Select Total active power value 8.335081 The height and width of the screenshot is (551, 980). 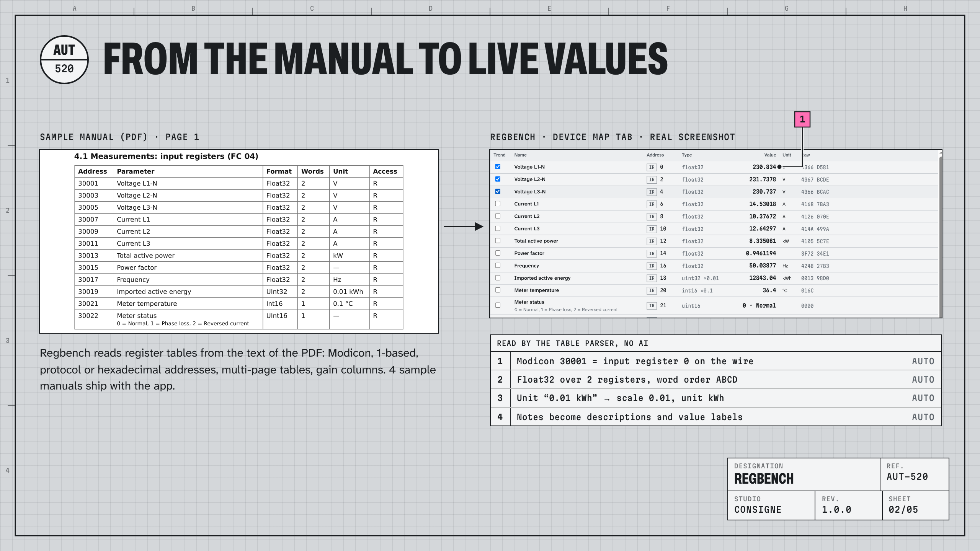coord(763,241)
